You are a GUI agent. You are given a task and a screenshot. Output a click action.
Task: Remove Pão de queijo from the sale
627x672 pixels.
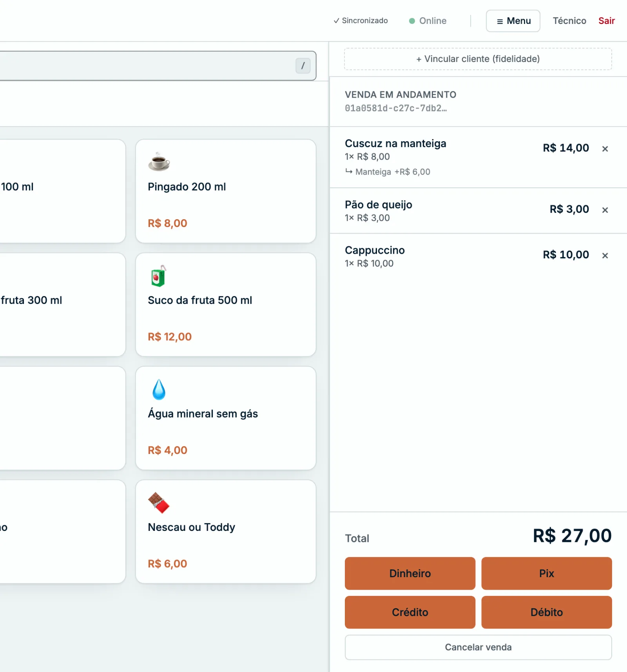click(x=605, y=210)
